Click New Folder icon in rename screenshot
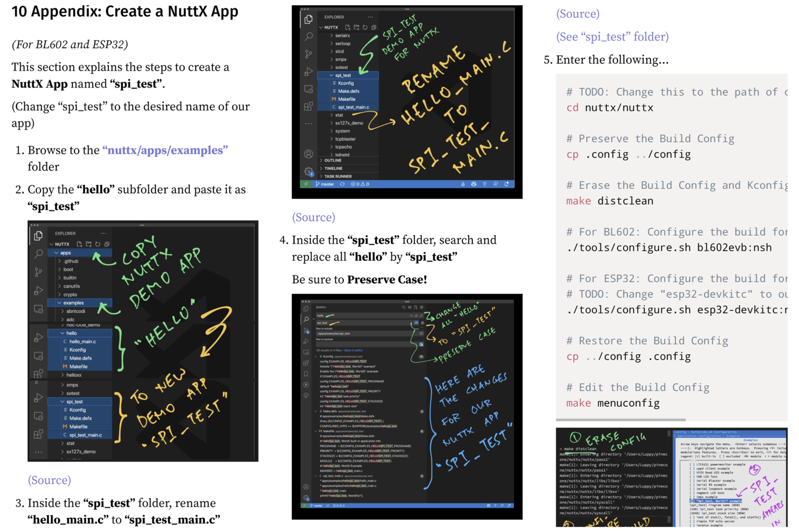Image resolution: width=799 pixels, height=532 pixels. 356,27
